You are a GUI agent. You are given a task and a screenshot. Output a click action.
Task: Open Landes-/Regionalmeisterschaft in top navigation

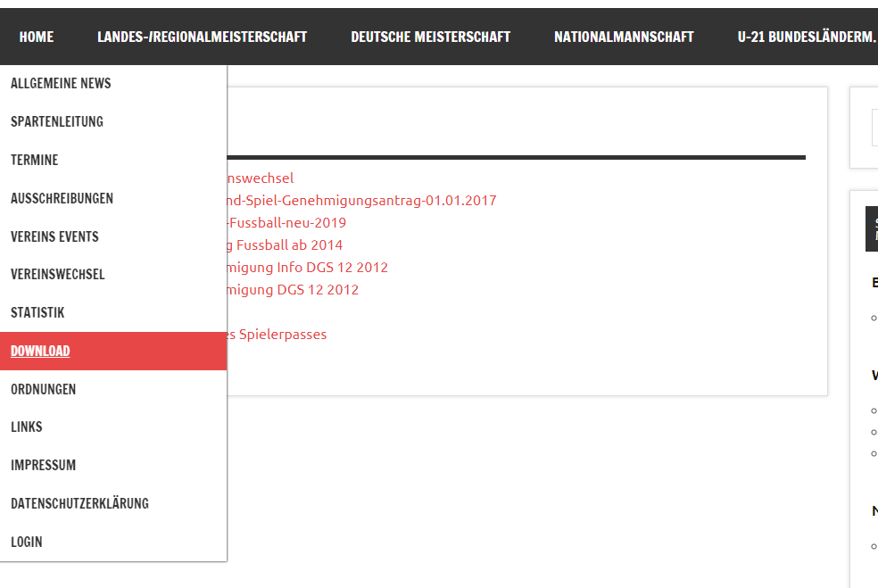(202, 37)
